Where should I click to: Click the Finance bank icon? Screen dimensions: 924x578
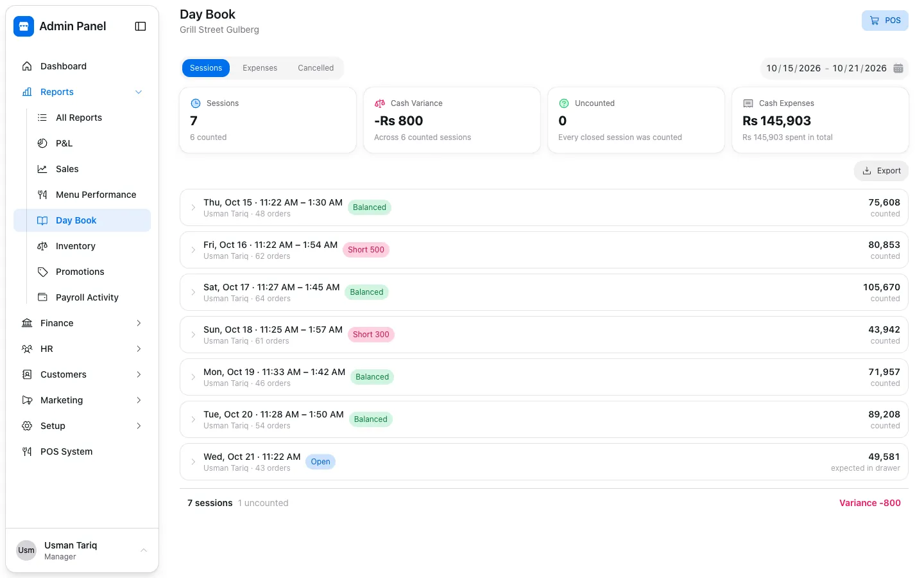(x=27, y=323)
